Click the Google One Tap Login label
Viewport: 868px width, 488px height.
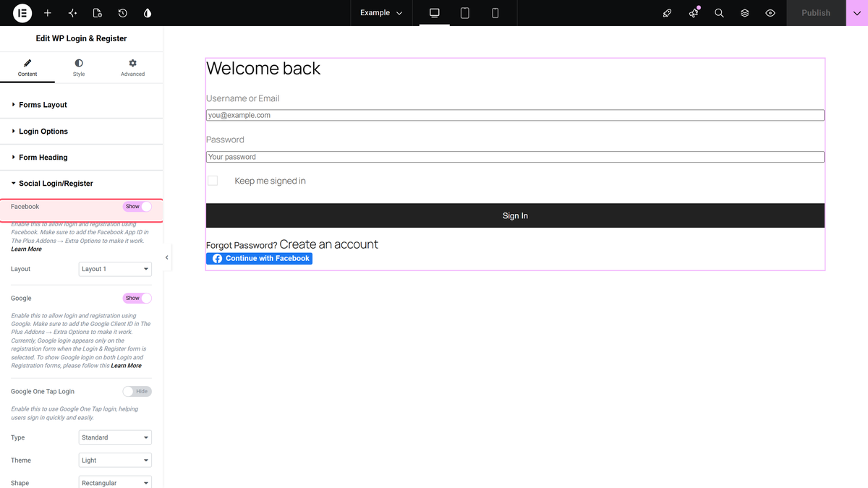[43, 391]
